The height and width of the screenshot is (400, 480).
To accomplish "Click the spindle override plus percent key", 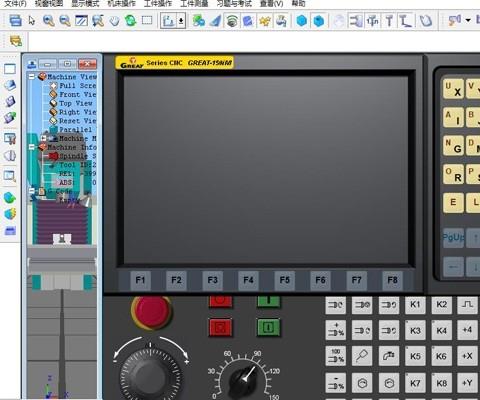I will [336, 330].
